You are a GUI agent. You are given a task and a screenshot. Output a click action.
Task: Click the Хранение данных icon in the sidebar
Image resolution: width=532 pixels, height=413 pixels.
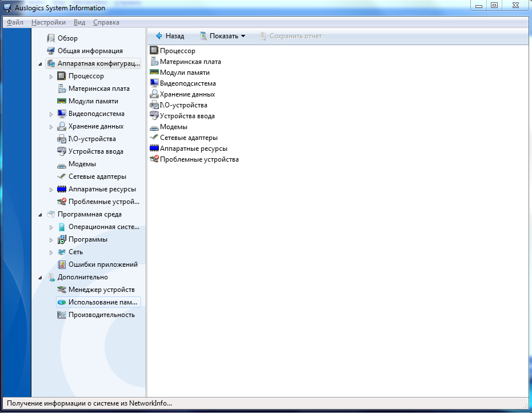61,126
